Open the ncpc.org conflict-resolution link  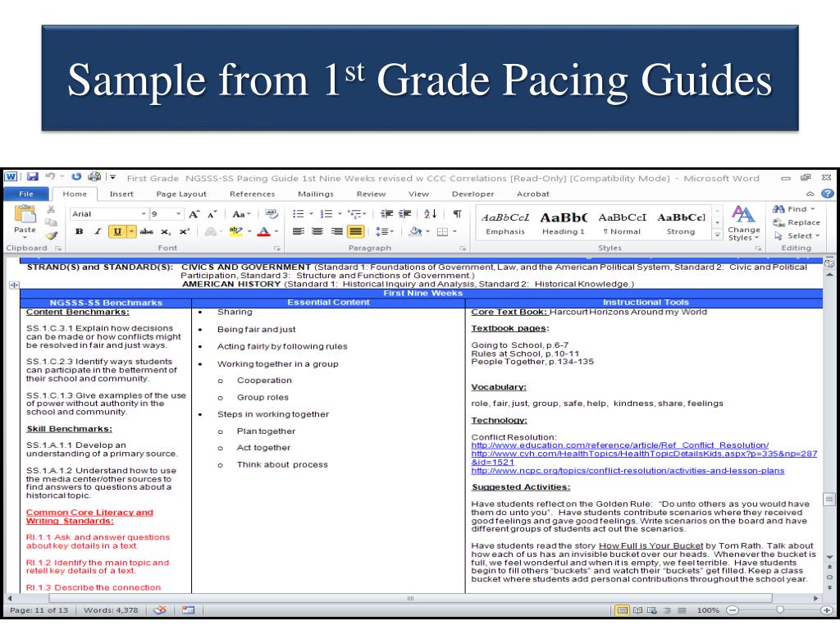coord(628,471)
